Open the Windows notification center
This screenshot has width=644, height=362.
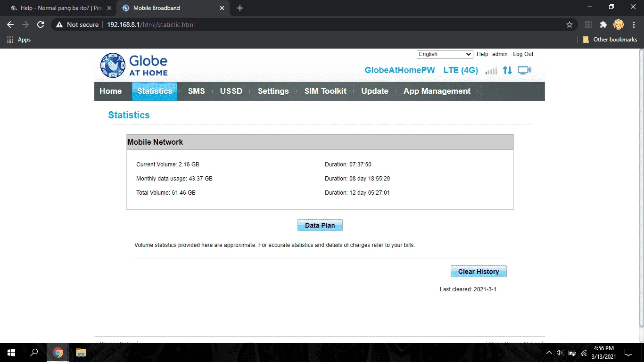(628, 353)
